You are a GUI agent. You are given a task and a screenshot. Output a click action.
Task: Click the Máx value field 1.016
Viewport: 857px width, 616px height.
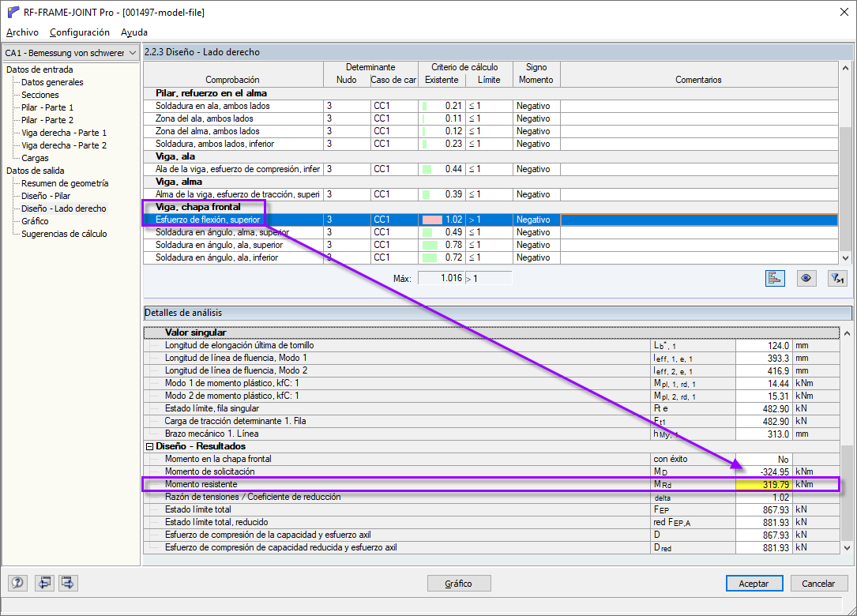coord(441,278)
